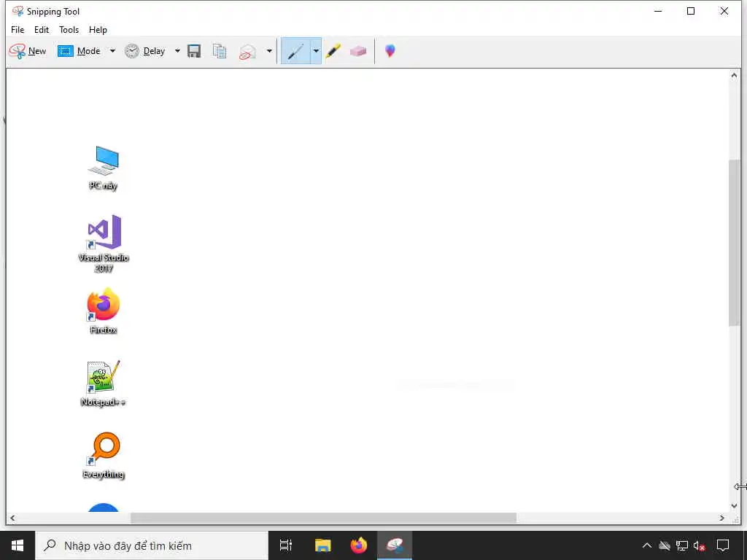Click the vertical scrollbar thumb

[x=734, y=243]
